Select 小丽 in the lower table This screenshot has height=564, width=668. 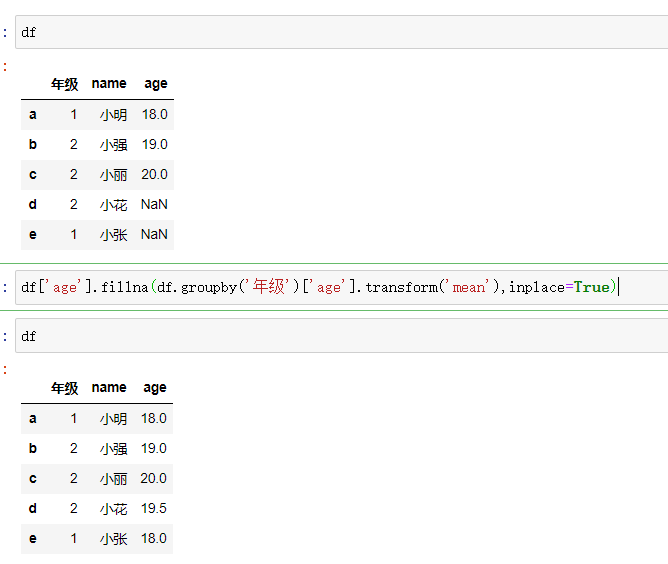coord(113,479)
